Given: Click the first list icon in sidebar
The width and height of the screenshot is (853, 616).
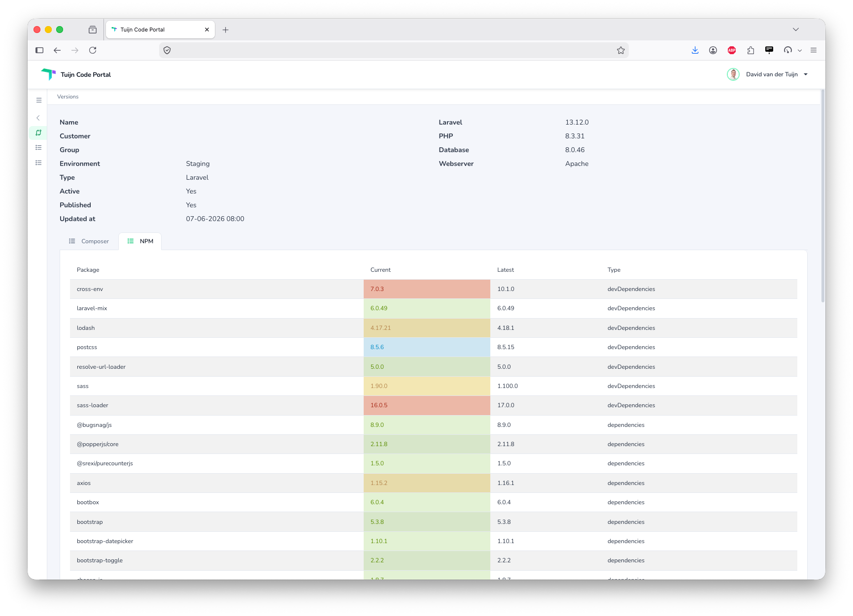Looking at the screenshot, I should (38, 147).
